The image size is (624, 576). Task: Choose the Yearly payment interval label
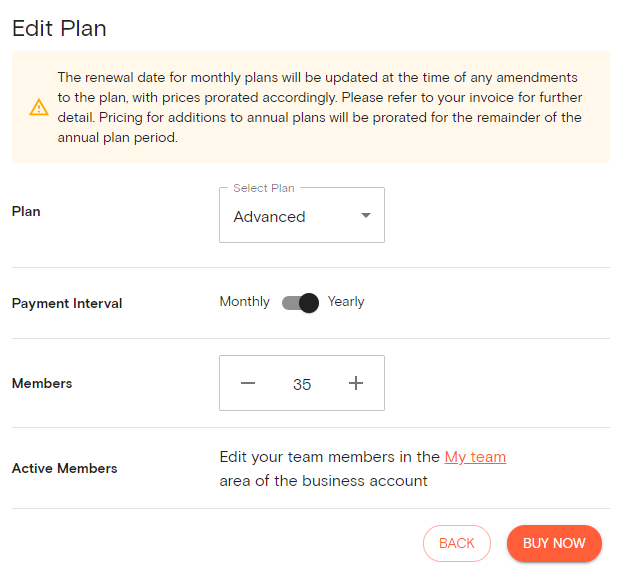pos(346,302)
